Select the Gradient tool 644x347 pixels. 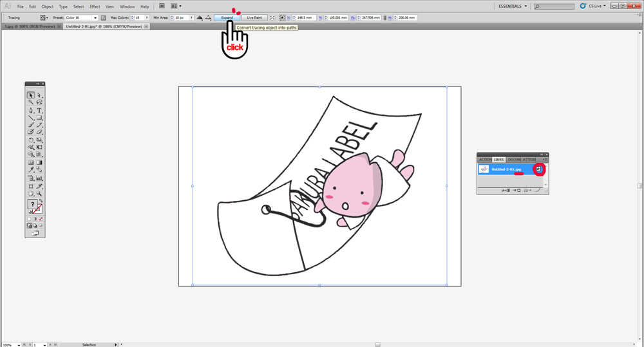[39, 163]
